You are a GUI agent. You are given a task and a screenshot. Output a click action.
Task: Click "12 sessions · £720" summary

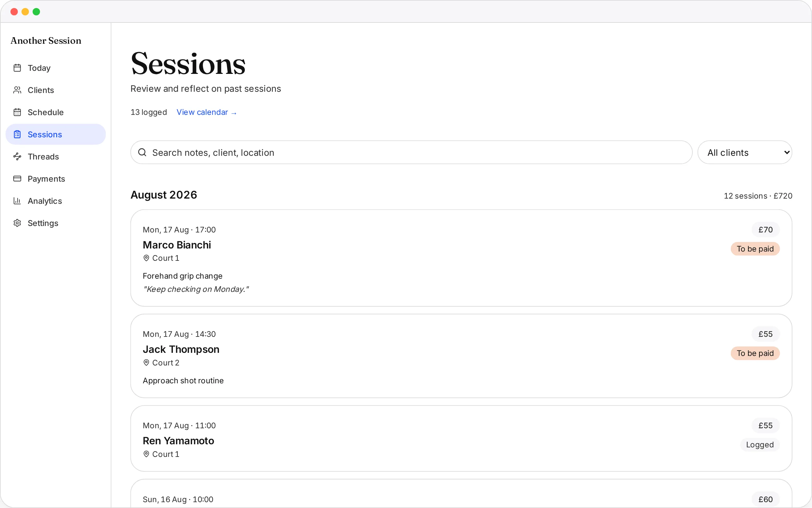[x=758, y=196]
